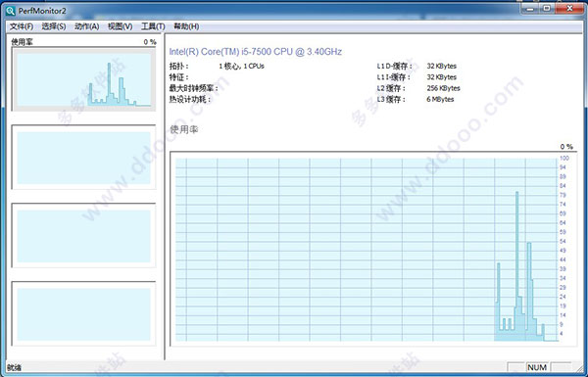
Task: Click the PerfMonitor2 title bar icon
Action: 10,11
